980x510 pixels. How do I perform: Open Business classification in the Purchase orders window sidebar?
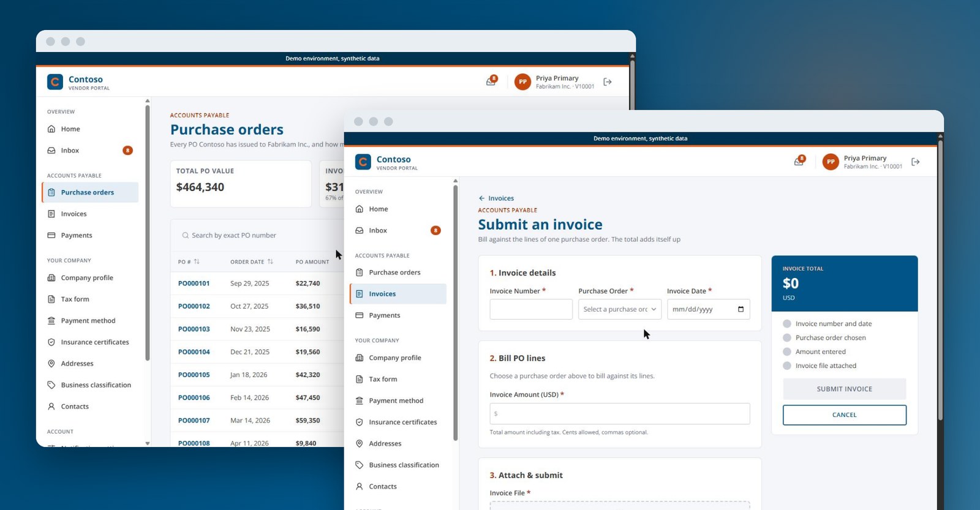pyautogui.click(x=90, y=385)
